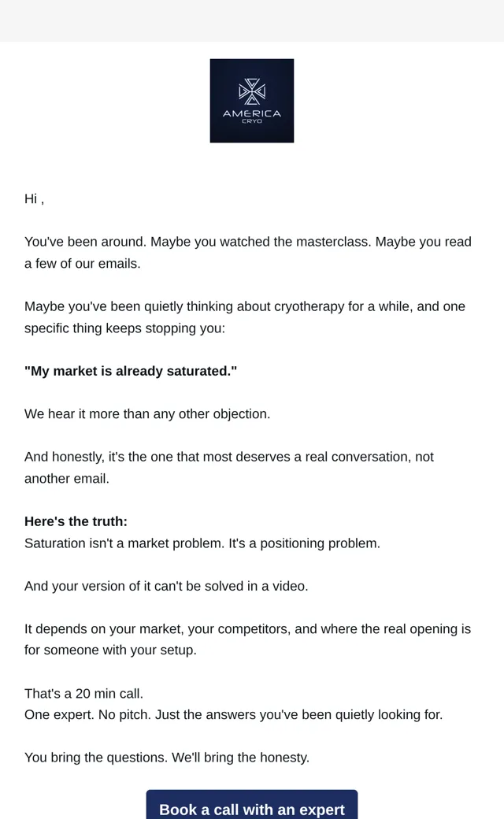Click the America Cryo logo image
Viewport: 504px width, 819px height.
tap(252, 100)
